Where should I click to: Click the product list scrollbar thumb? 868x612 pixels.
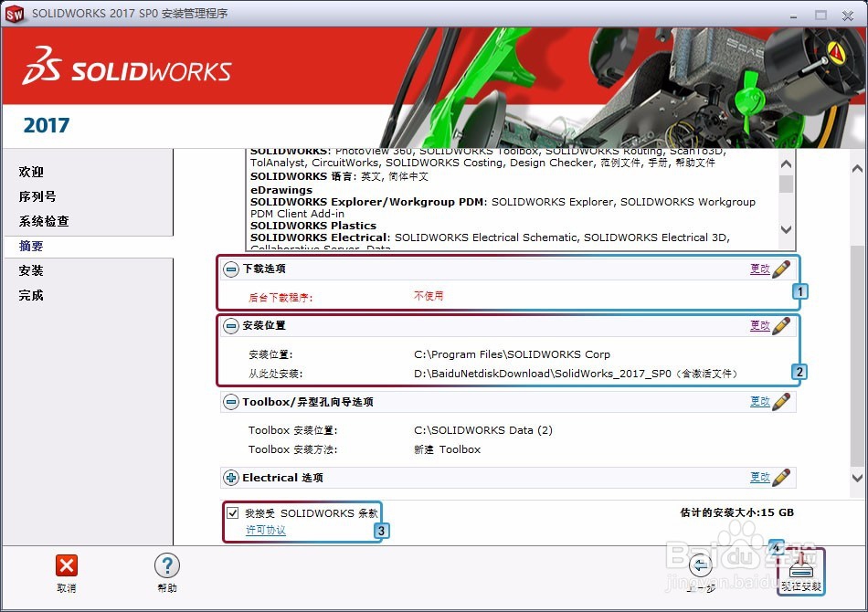click(x=786, y=184)
